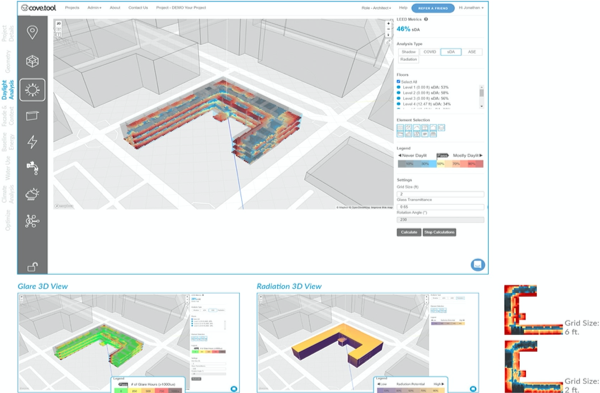Toggle Level 4 floor visibility dot

click(398, 104)
